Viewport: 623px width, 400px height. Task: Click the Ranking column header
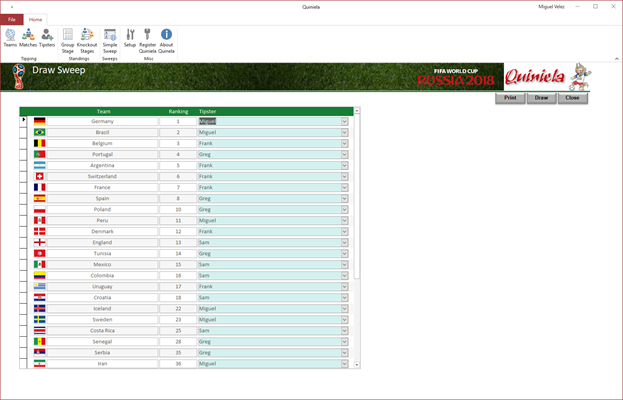pyautogui.click(x=178, y=112)
